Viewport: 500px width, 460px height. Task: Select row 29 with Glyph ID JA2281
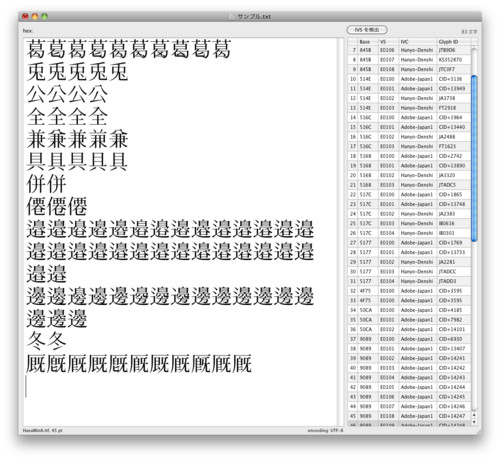click(x=409, y=262)
